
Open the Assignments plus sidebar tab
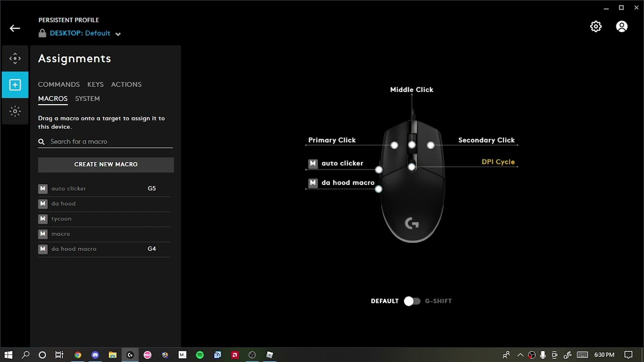(15, 84)
